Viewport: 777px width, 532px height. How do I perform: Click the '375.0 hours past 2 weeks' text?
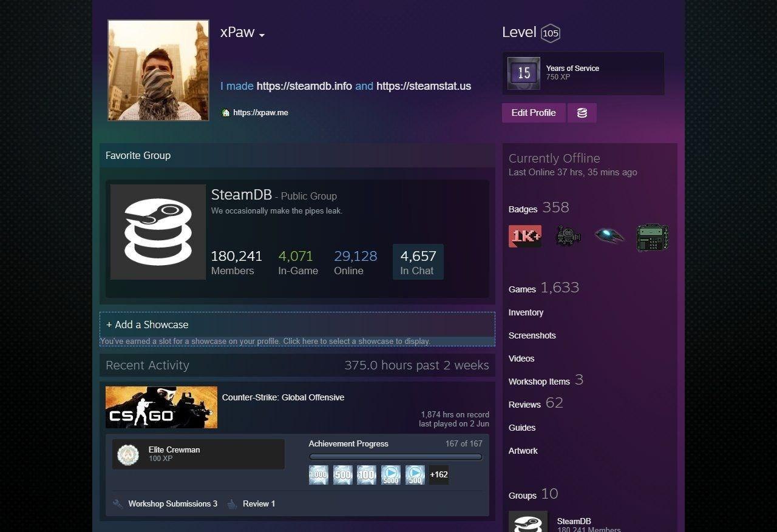point(416,365)
